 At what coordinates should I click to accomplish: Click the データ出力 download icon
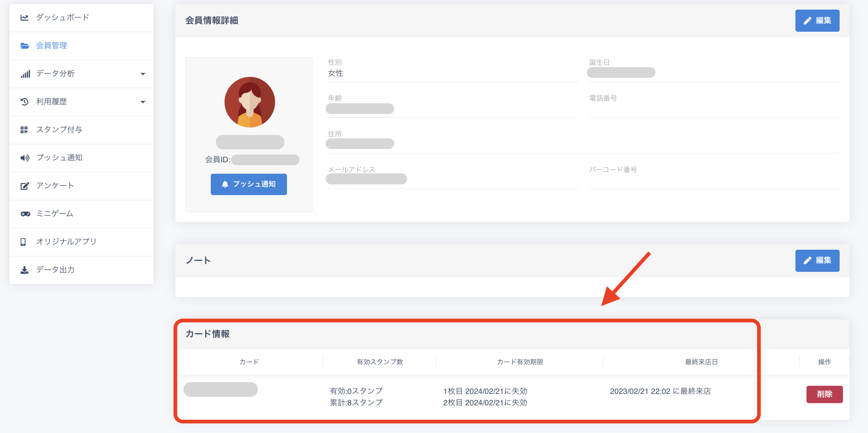tap(24, 270)
